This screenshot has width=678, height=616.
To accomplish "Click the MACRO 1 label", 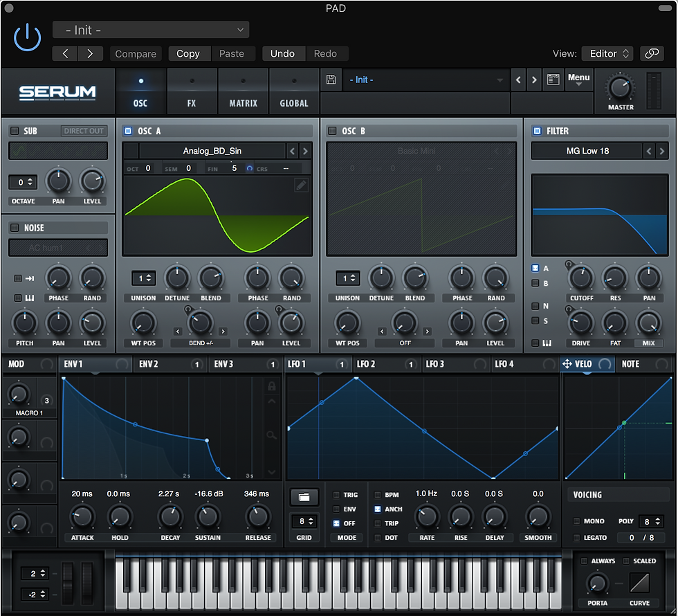I will (x=29, y=413).
